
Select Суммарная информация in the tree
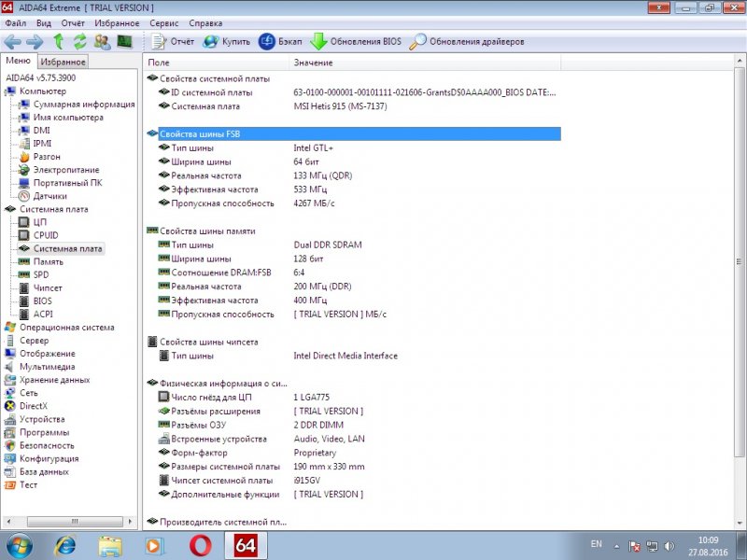click(70, 105)
